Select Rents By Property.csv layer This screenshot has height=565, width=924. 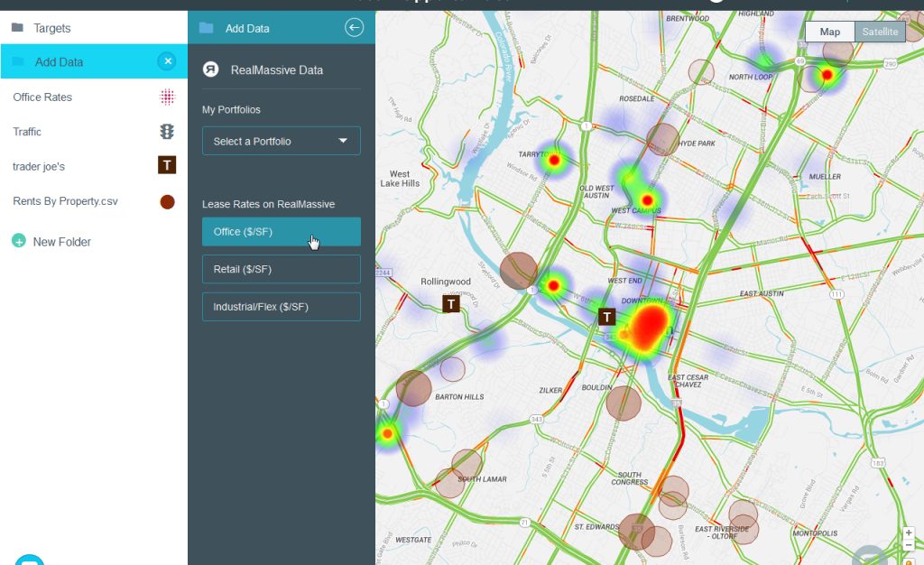65,200
